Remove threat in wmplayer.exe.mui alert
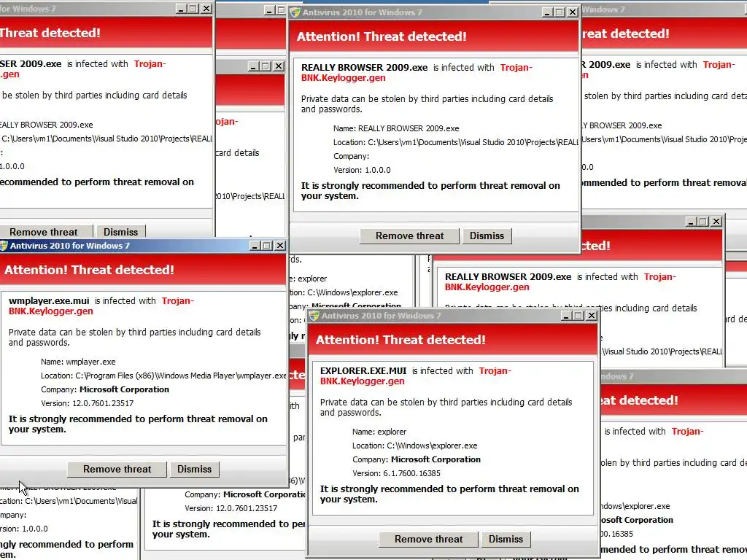This screenshot has width=747, height=560. 117,469
